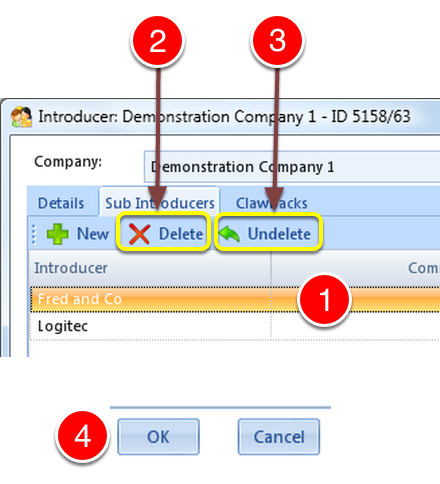The width and height of the screenshot is (440, 484).
Task: Go to the Clawbacks tab
Action: click(271, 203)
